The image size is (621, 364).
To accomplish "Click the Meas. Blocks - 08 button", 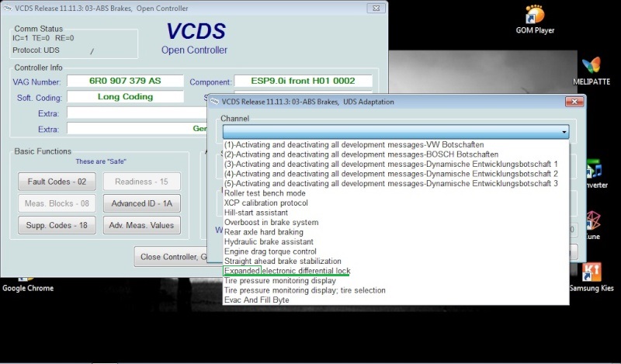I will pos(57,203).
